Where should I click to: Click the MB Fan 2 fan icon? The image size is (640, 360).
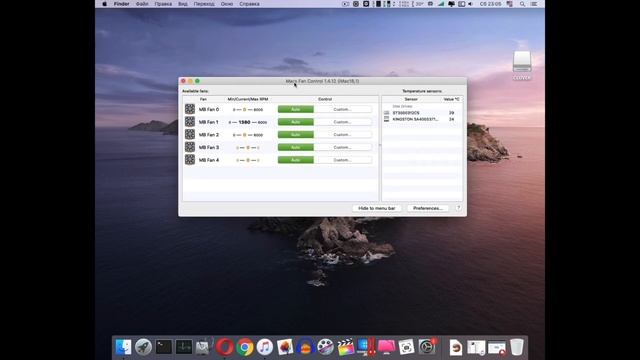190,134
